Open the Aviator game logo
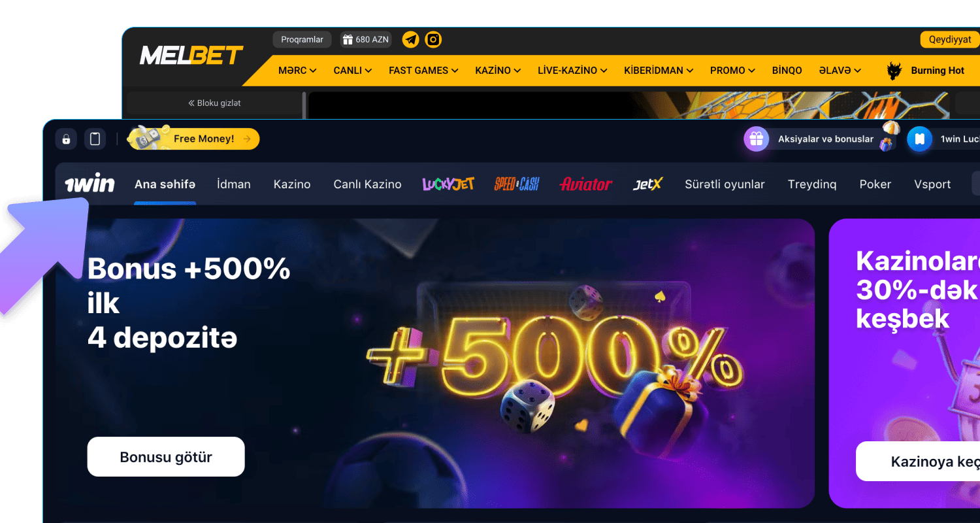The height and width of the screenshot is (523, 980). 586,184
